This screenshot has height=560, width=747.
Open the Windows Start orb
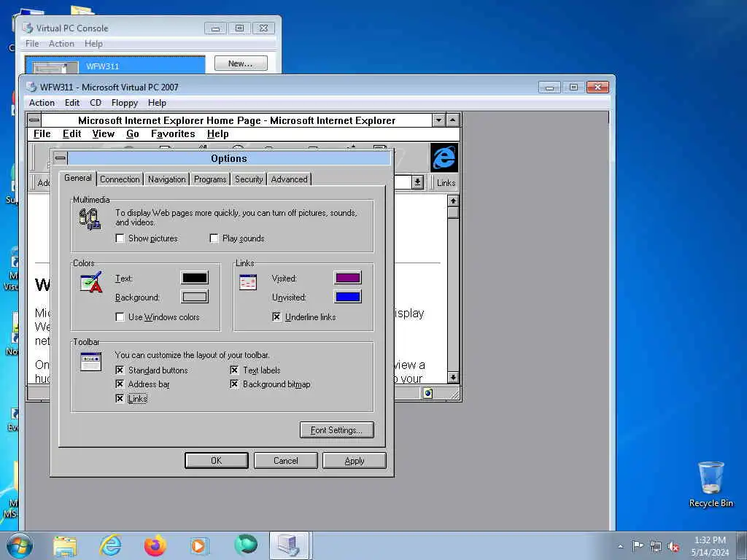coord(19,545)
